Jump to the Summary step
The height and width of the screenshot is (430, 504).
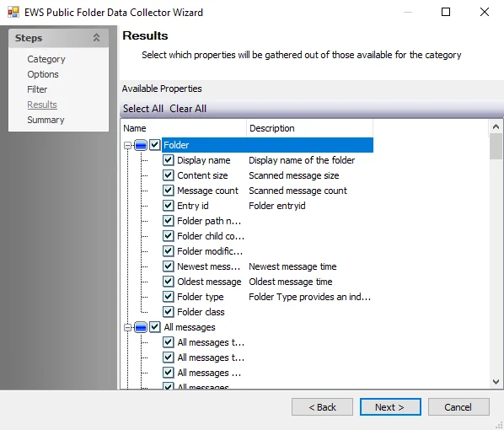click(x=46, y=120)
